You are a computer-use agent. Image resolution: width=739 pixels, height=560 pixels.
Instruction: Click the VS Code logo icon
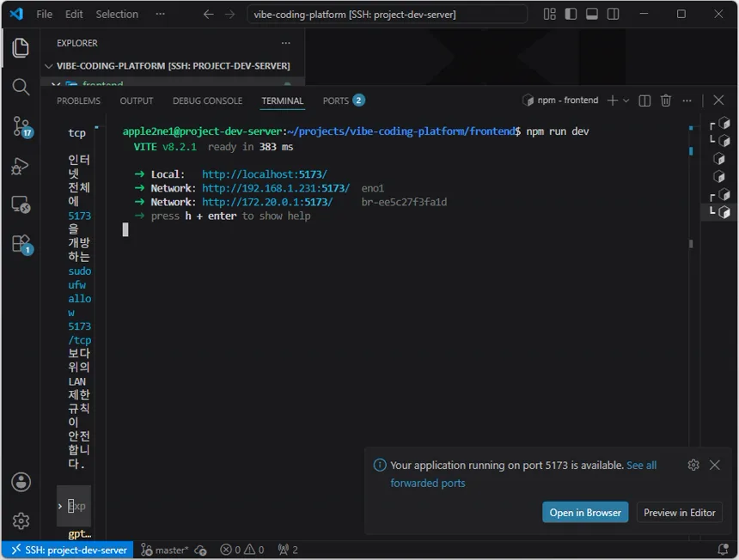[x=16, y=14]
